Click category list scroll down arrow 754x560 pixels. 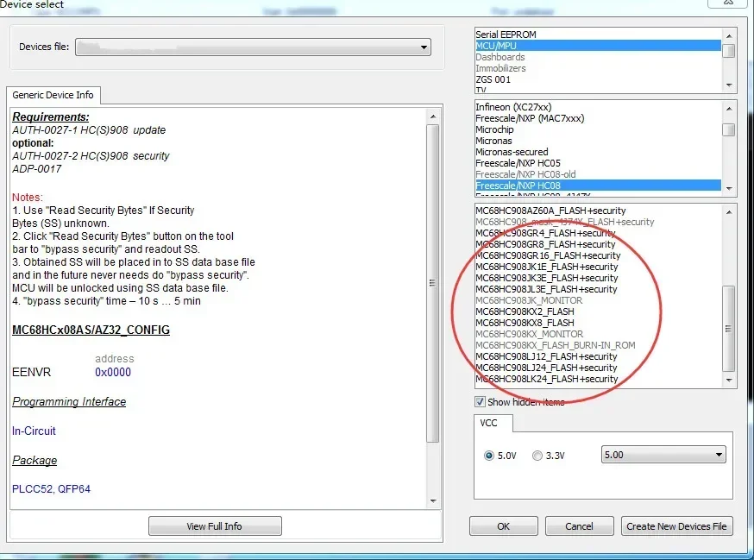[729, 85]
